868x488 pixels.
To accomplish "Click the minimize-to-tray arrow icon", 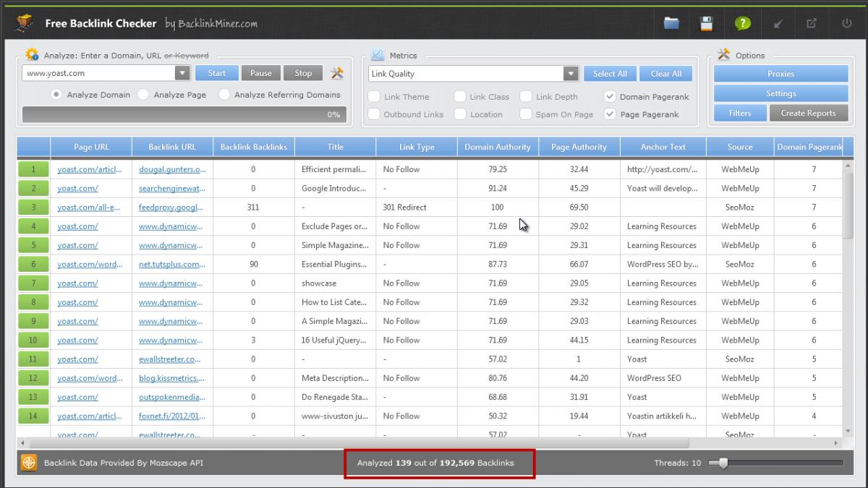I will 778,23.
